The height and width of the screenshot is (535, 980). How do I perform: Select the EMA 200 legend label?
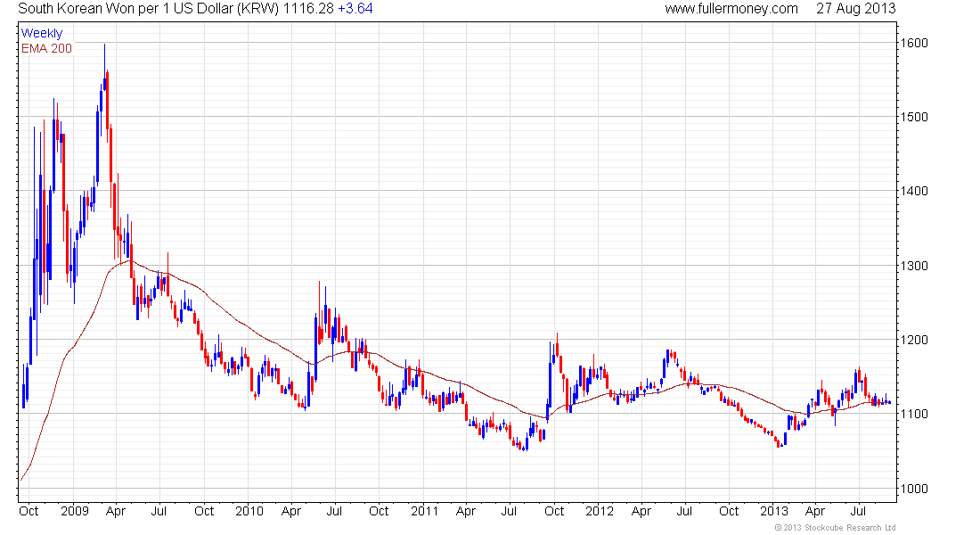47,48
